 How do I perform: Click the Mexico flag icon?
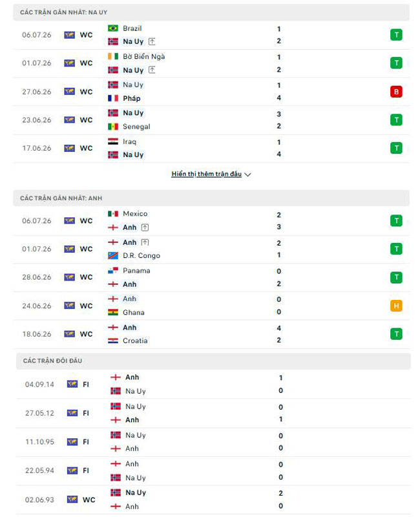coord(112,214)
